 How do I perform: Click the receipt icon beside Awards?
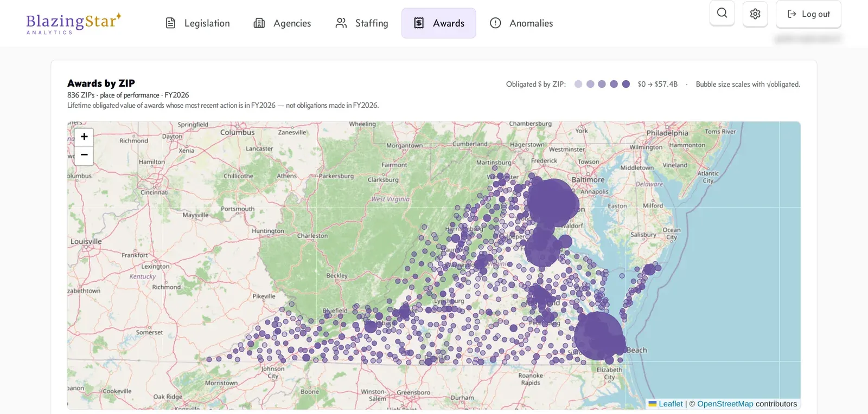click(x=419, y=23)
